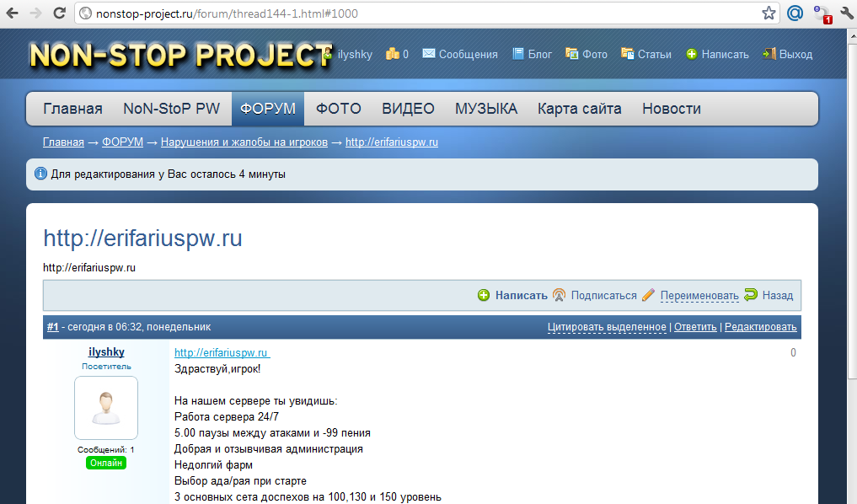Go back using browser back arrow
The image size is (857, 504).
[x=12, y=13]
